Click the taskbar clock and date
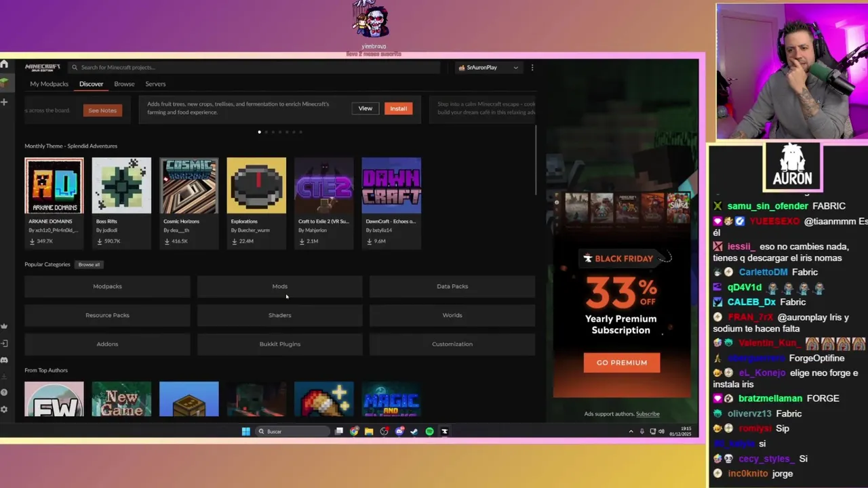Screen dimensions: 868x488 tap(681, 432)
